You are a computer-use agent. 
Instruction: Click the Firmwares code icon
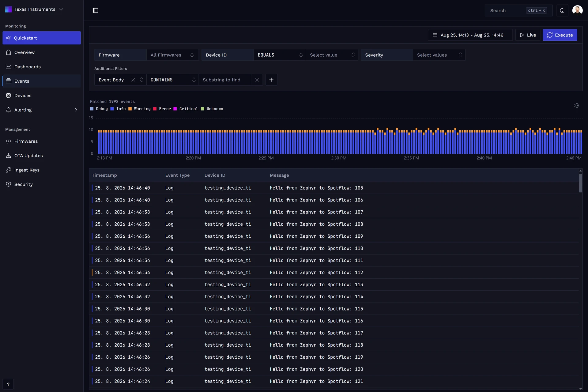point(9,141)
